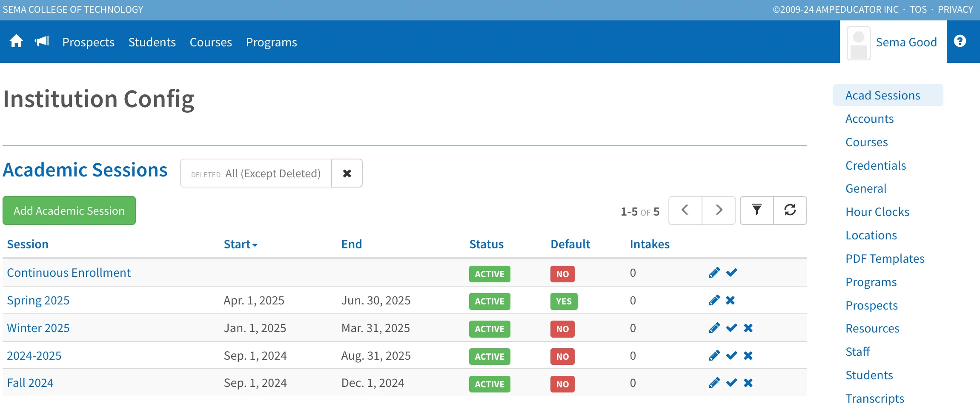The image size is (980, 415).
Task: Sort by the Start column arrow
Action: coord(255,245)
